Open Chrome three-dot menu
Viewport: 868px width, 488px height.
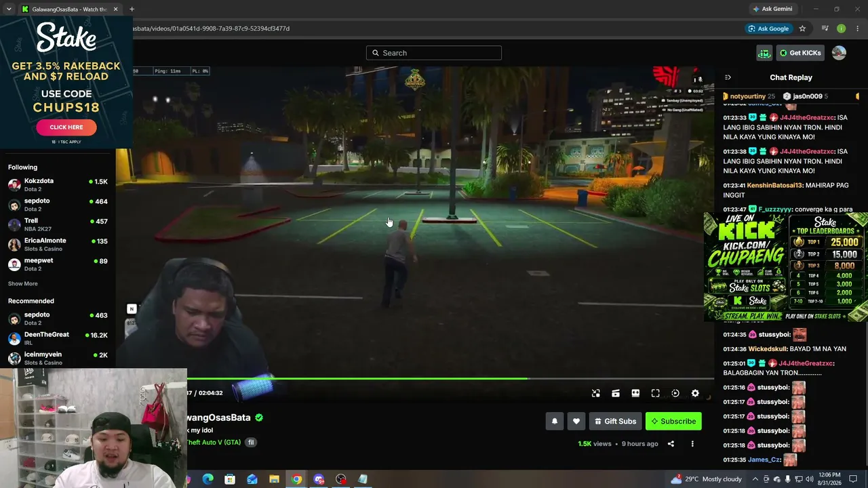pos(858,28)
